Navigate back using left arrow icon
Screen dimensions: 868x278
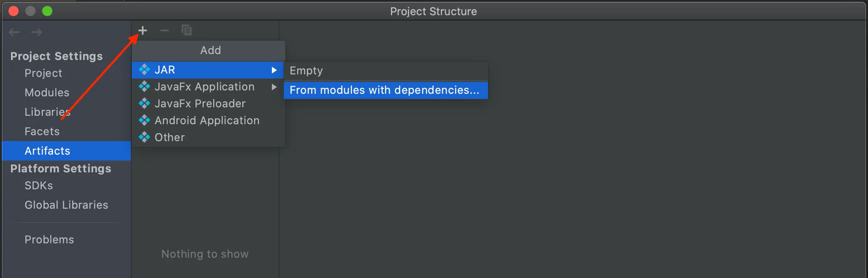click(14, 32)
